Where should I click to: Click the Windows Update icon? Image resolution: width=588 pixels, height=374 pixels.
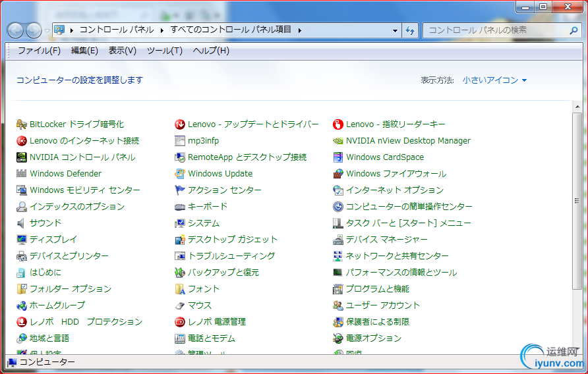[180, 174]
